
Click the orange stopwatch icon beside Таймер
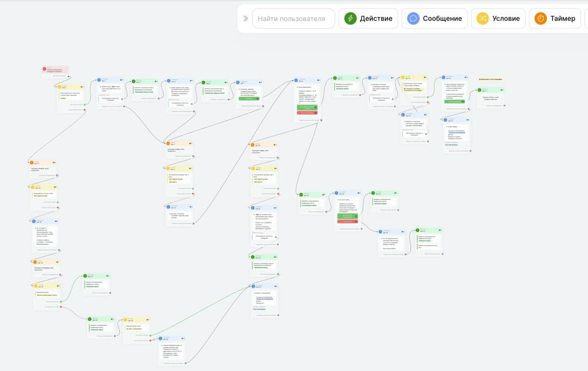pyautogui.click(x=541, y=19)
